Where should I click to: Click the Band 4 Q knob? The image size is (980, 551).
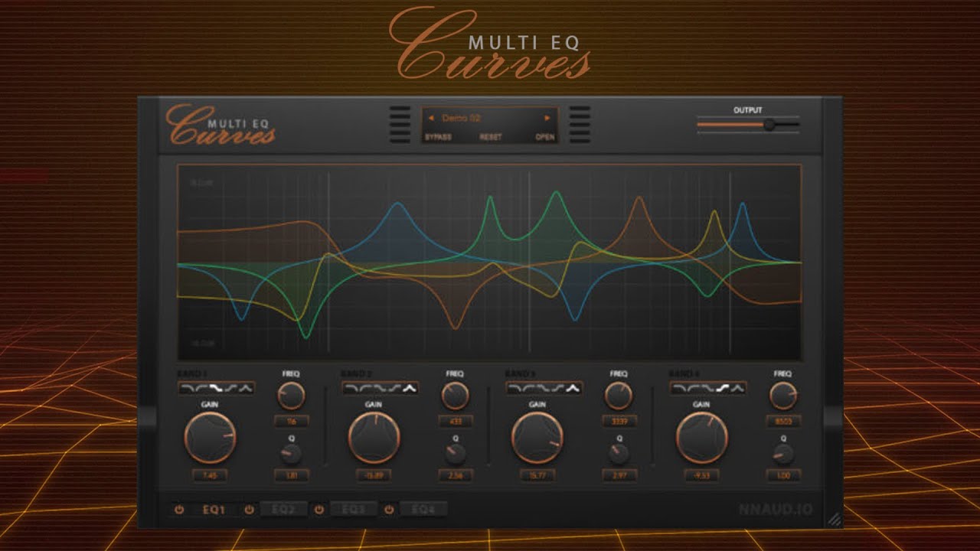pyautogui.click(x=782, y=454)
